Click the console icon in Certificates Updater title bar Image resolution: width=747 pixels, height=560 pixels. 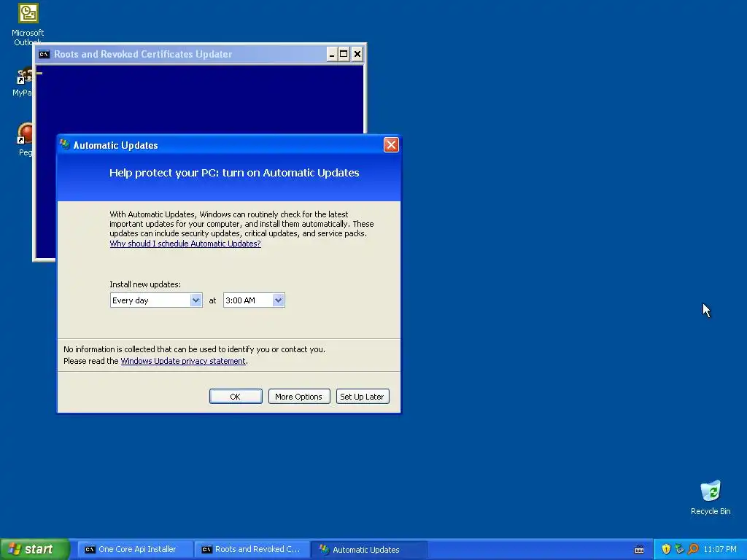(44, 54)
